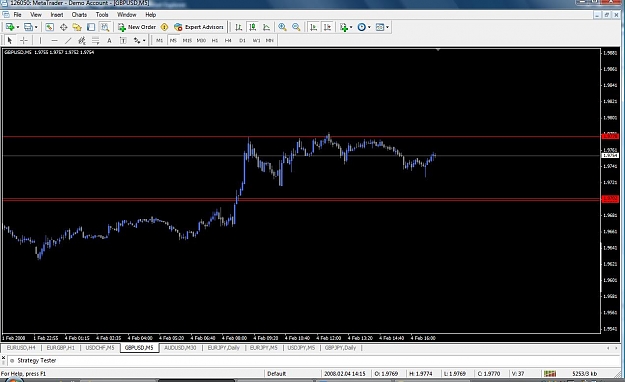The image size is (625, 382).
Task: Select the trendline drawing tool
Action: click(68, 40)
